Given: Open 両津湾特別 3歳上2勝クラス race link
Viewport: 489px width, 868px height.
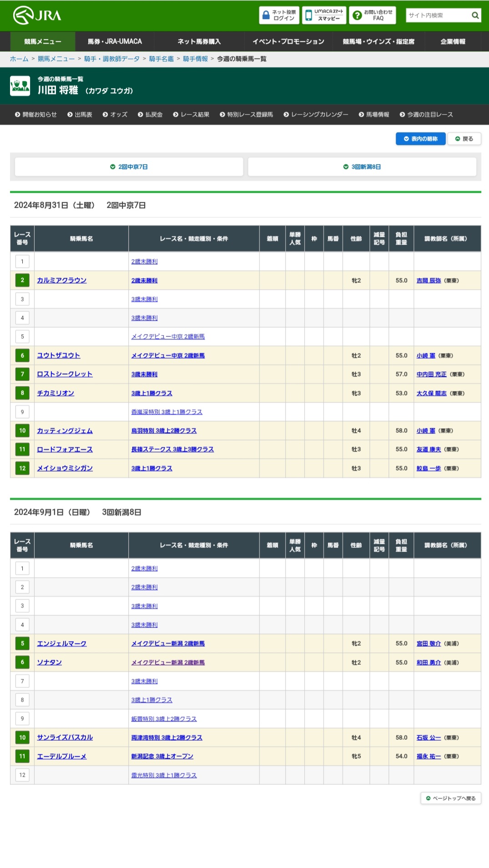Looking at the screenshot, I should (x=167, y=738).
